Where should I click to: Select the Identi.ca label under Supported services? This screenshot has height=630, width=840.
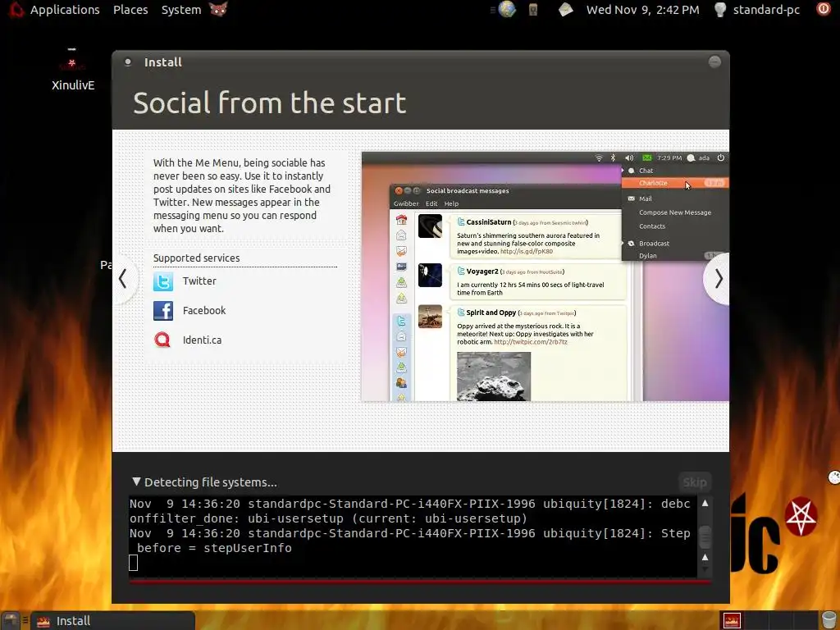202,340
